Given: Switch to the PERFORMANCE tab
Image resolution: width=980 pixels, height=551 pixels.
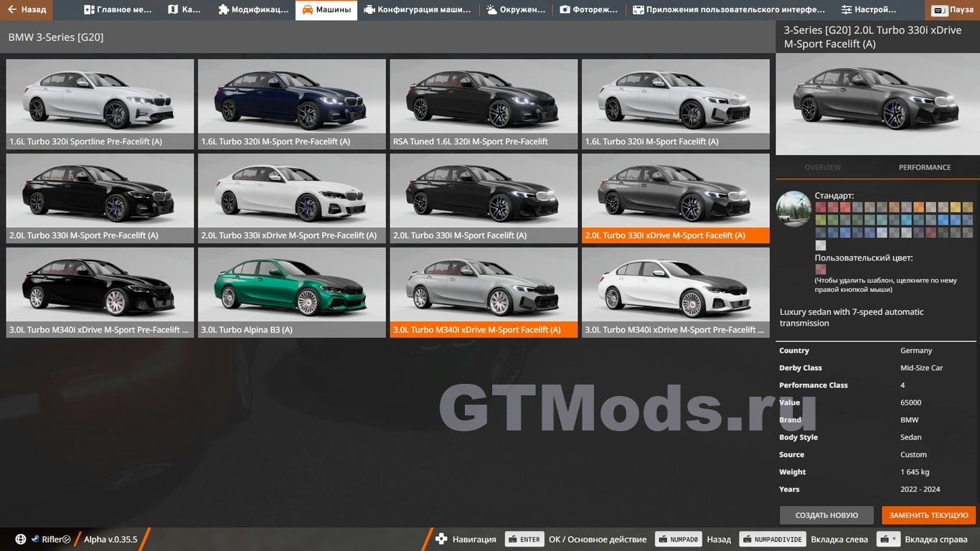Looking at the screenshot, I should [x=925, y=167].
